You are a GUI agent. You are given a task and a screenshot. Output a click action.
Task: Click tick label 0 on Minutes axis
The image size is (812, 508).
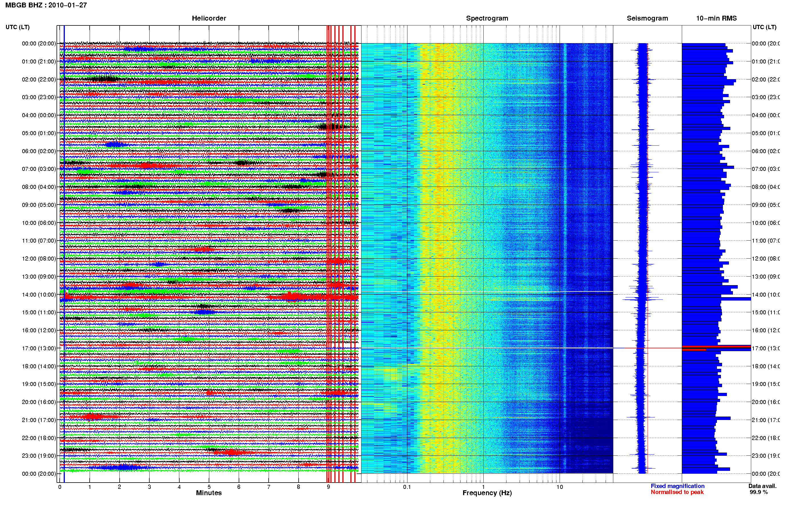pos(60,487)
